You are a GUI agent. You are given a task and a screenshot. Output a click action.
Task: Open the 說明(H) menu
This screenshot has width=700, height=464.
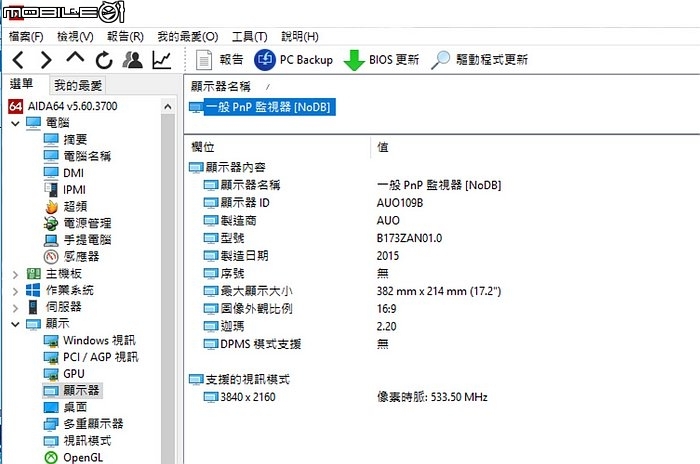pos(300,37)
